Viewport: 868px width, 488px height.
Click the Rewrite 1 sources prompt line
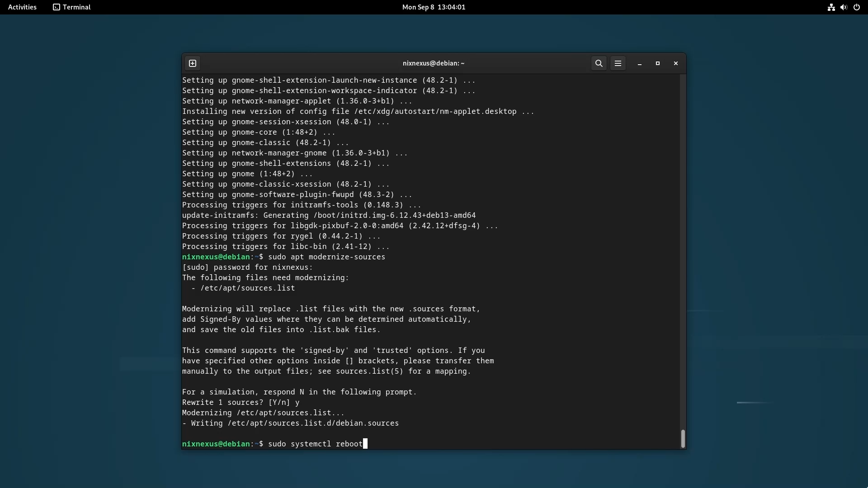click(x=241, y=402)
